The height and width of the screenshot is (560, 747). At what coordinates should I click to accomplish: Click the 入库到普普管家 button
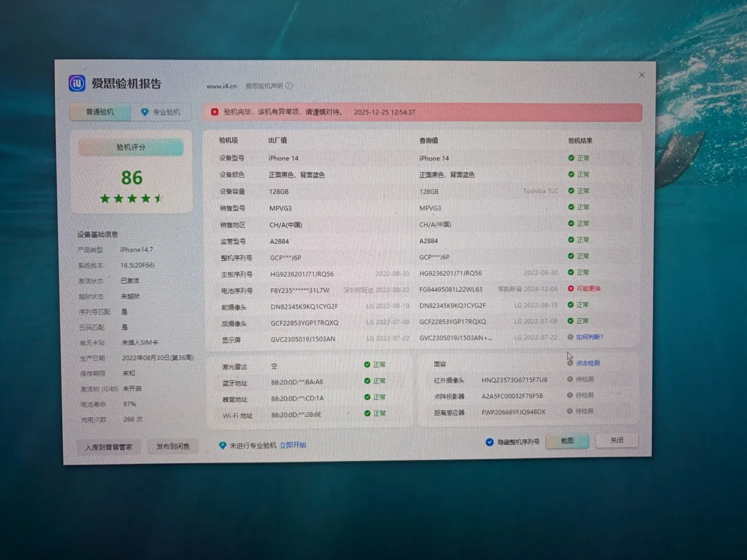(109, 447)
